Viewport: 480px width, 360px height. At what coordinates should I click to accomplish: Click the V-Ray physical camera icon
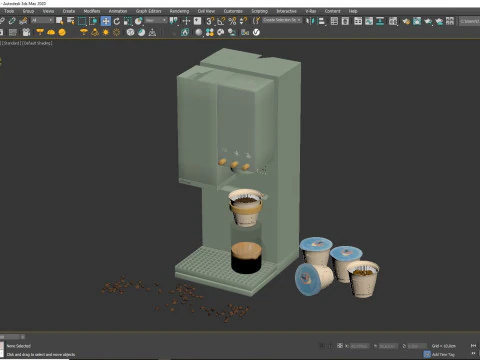coord(26,32)
